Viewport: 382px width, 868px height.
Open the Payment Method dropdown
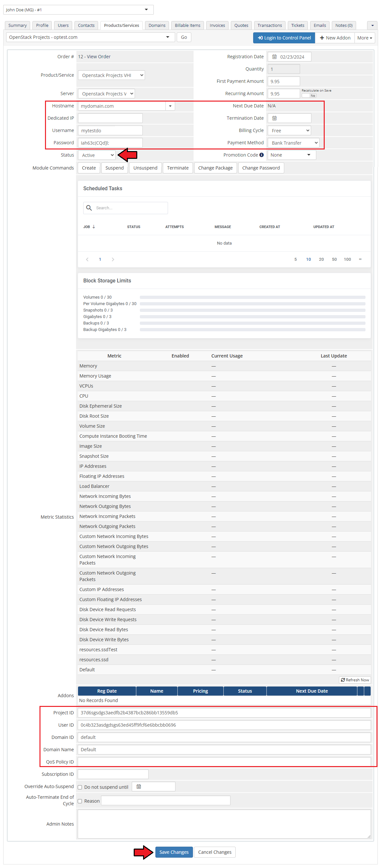click(x=293, y=143)
